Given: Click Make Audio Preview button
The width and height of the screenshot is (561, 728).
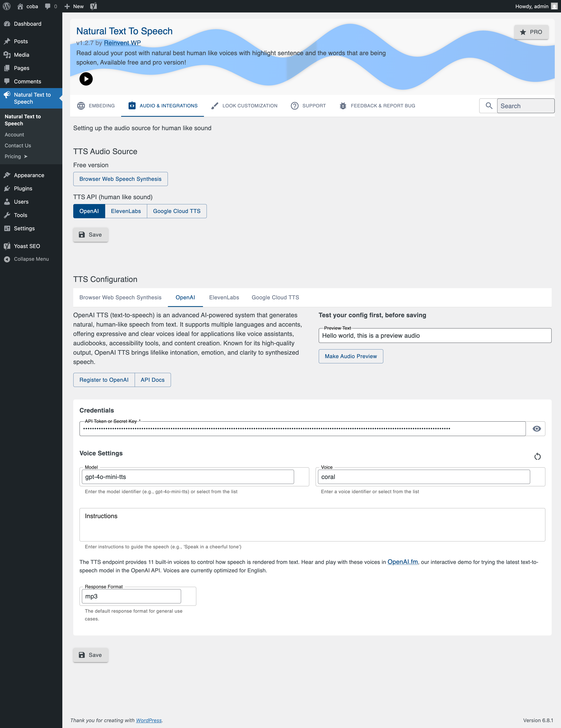Looking at the screenshot, I should 351,356.
